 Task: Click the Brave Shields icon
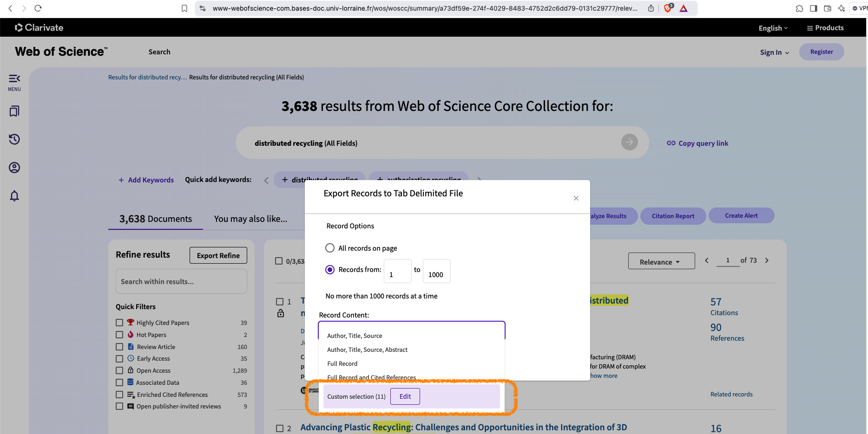pyautogui.click(x=668, y=8)
